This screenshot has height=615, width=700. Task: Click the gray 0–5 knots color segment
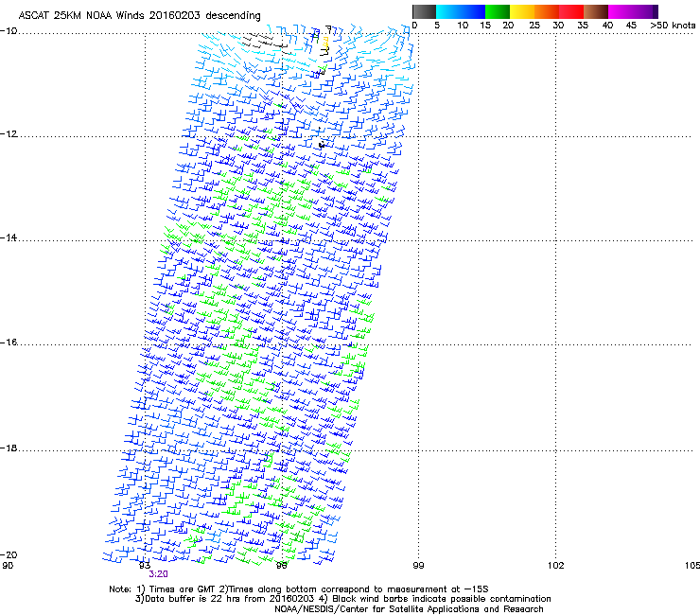[x=424, y=11]
